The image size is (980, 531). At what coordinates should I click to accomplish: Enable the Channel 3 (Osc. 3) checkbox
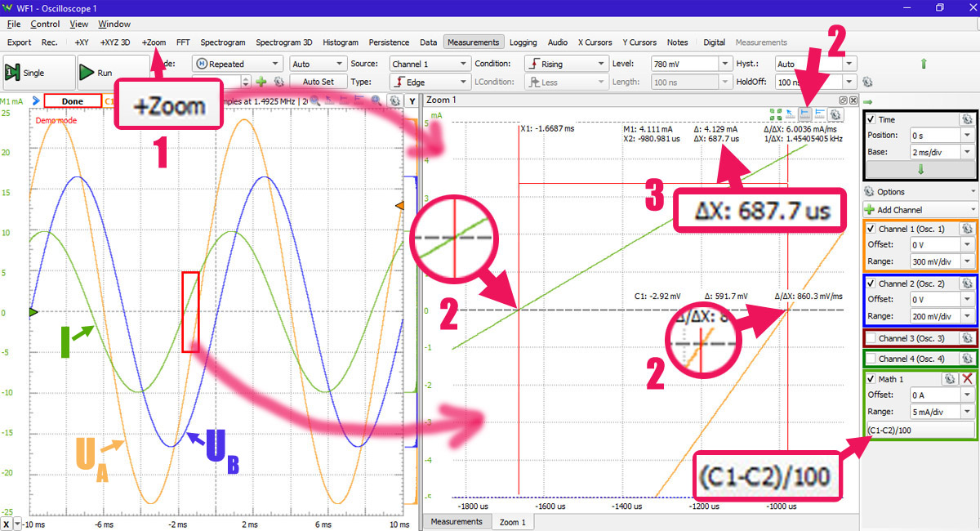(x=871, y=338)
